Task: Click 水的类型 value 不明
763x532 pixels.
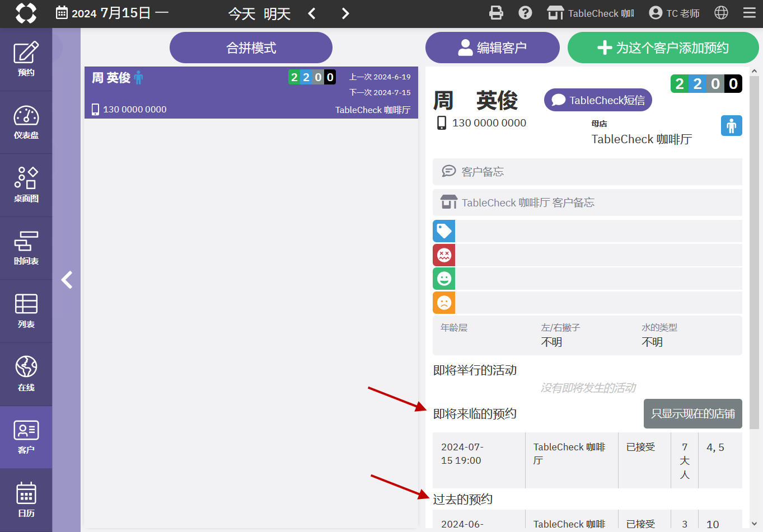Action: click(x=652, y=342)
